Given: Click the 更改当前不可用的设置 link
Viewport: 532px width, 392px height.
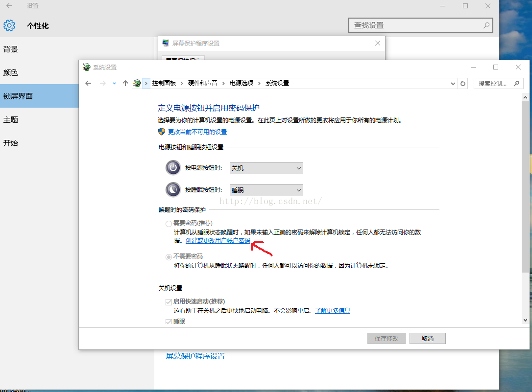Looking at the screenshot, I should (x=197, y=132).
